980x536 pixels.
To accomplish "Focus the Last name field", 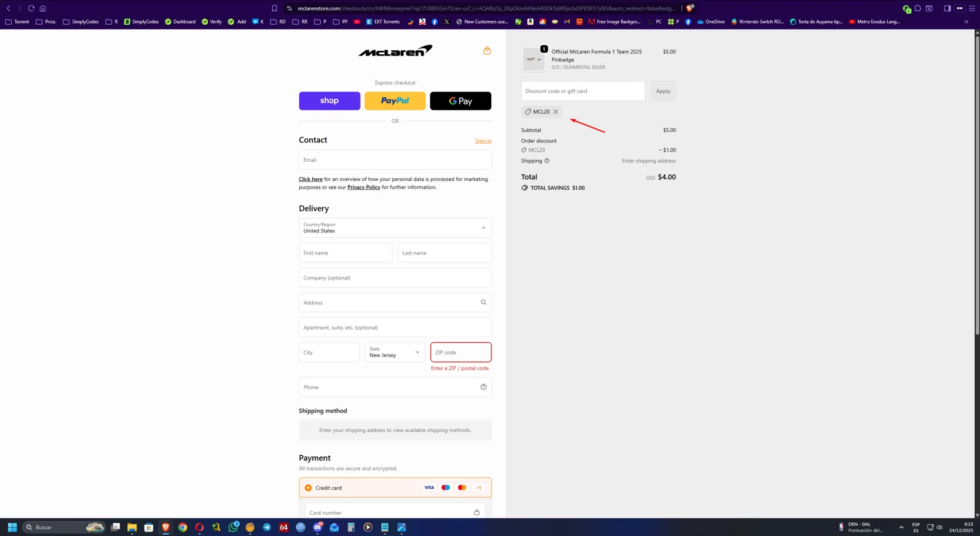I will [444, 253].
